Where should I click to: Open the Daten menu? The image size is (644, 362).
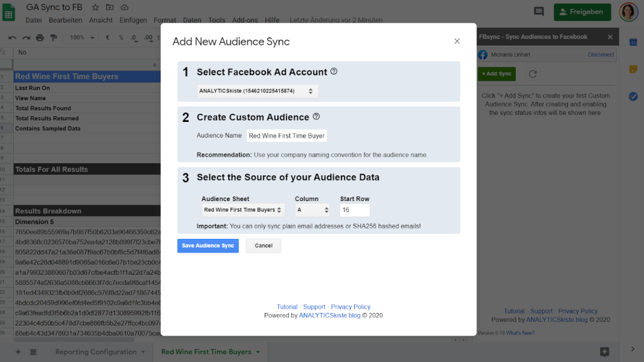(192, 20)
